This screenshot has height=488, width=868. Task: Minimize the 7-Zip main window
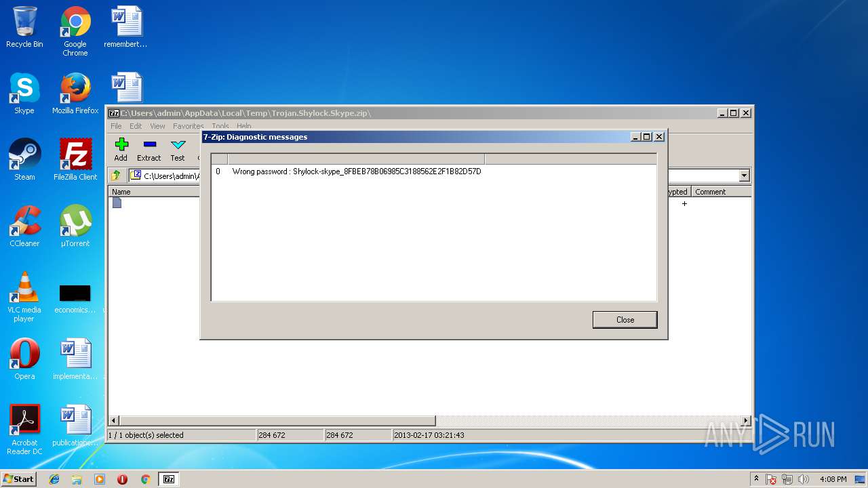pyautogui.click(x=722, y=113)
